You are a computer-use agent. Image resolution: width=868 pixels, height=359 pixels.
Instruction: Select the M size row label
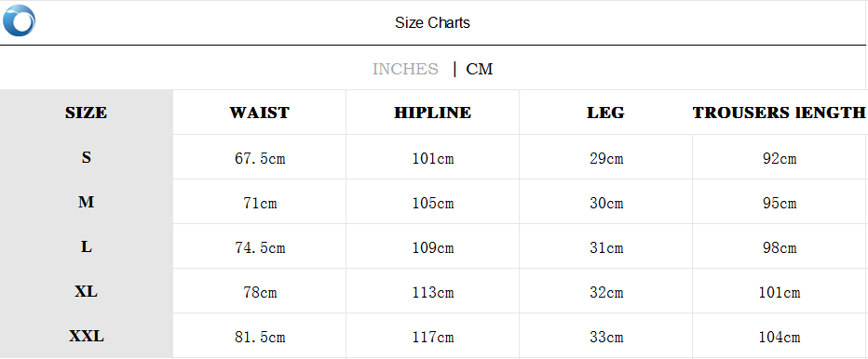(87, 203)
